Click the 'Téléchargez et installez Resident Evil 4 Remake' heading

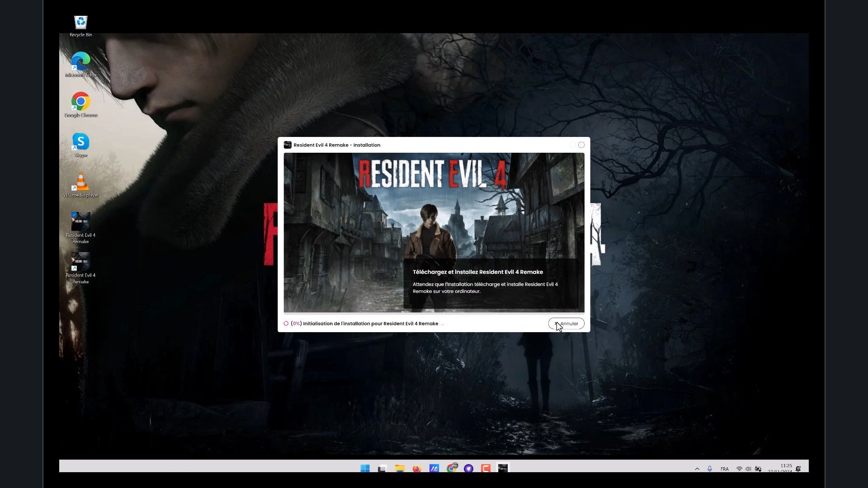pos(477,272)
